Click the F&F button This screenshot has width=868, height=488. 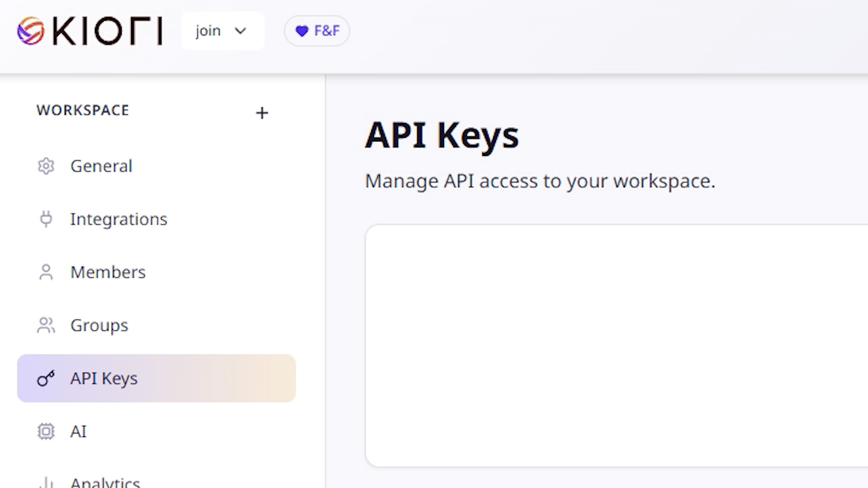pos(316,31)
